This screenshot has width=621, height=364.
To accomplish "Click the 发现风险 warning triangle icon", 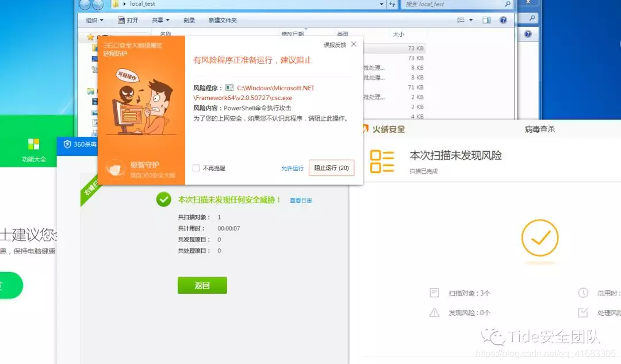I will (x=434, y=311).
